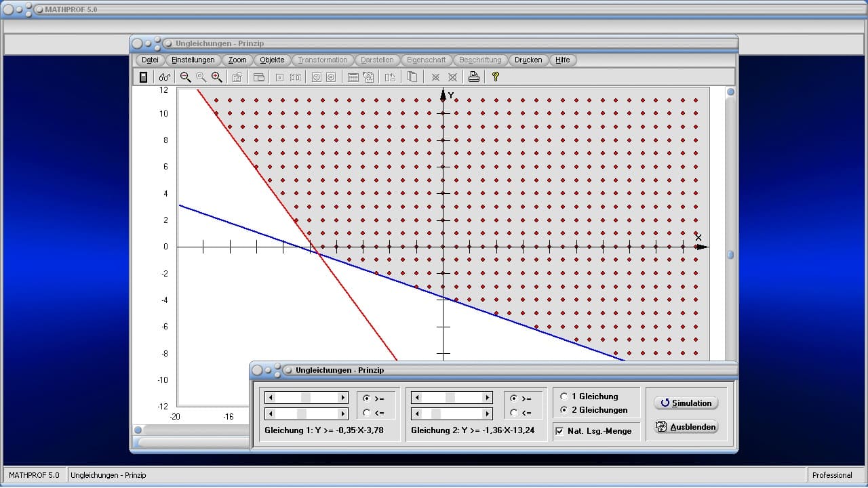Open the Hilfe menu
Screen dimensions: 868x488
click(563, 60)
